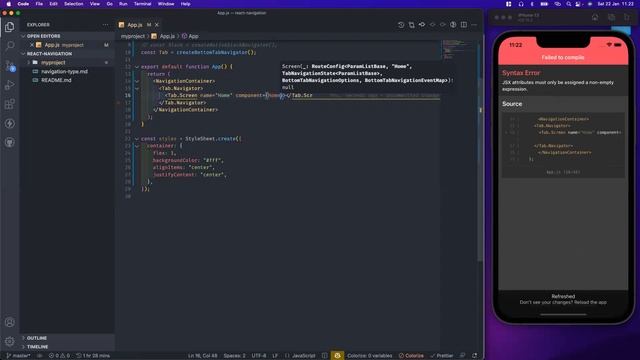Open the Search view in the activity bar
This screenshot has width=640, height=360.
tap(10, 45)
